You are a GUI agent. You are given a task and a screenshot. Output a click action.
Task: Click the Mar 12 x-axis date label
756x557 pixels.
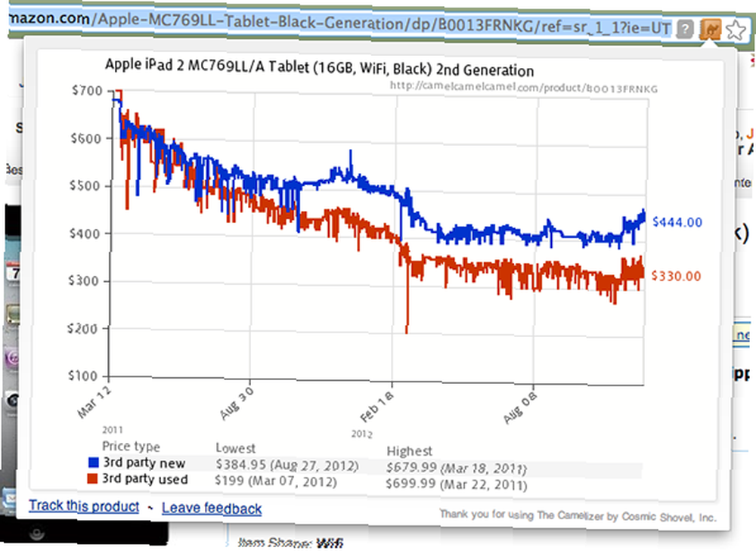point(94,403)
